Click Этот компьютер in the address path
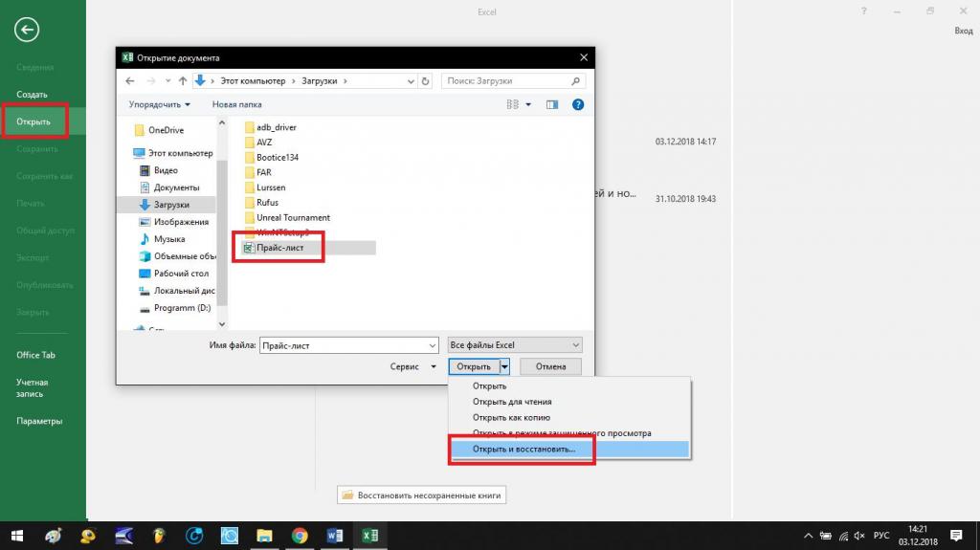Image resolution: width=980 pixels, height=550 pixels. (x=253, y=80)
